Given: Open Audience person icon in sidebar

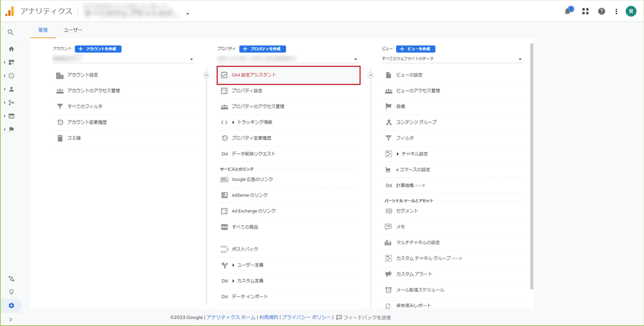Looking at the screenshot, I should 11,89.
